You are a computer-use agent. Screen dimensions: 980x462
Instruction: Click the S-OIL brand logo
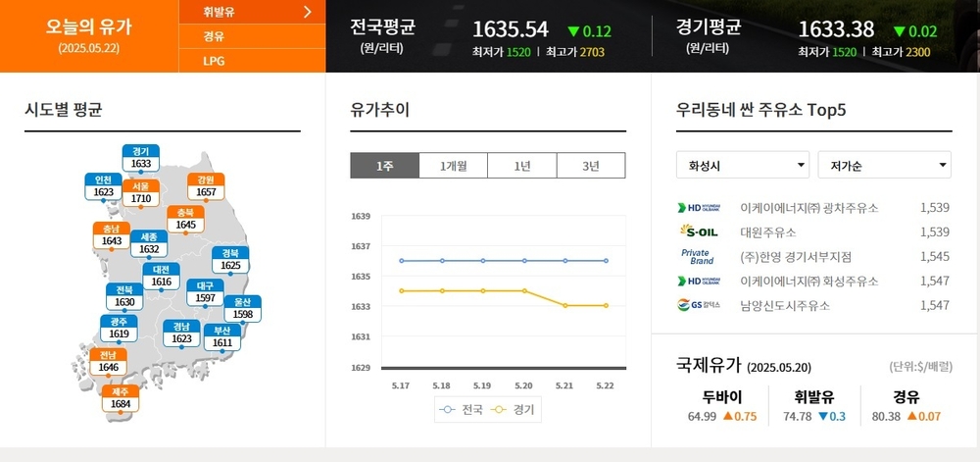[x=699, y=231]
